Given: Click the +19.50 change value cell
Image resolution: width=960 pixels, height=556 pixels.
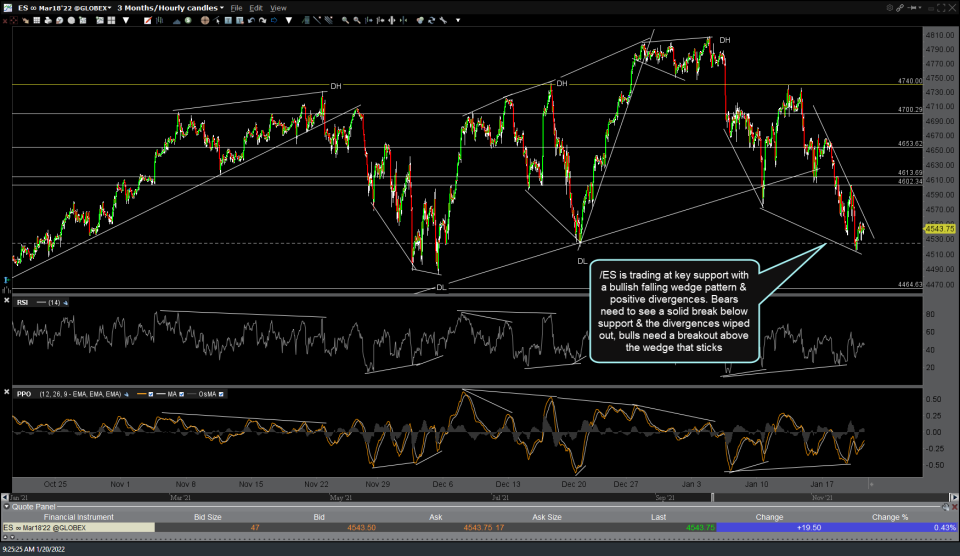Looking at the screenshot, I should tap(809, 527).
